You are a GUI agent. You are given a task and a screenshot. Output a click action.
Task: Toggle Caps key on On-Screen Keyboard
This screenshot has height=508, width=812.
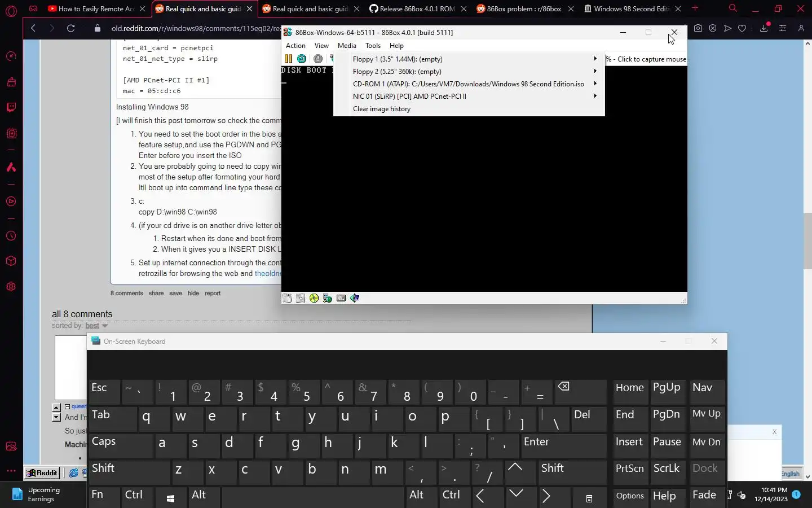(120, 446)
